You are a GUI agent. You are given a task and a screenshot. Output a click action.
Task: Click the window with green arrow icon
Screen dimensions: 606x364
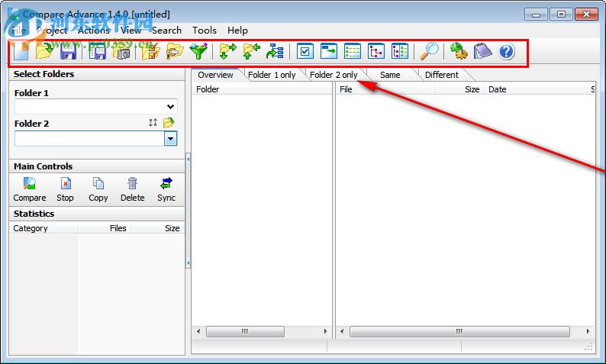[x=329, y=51]
